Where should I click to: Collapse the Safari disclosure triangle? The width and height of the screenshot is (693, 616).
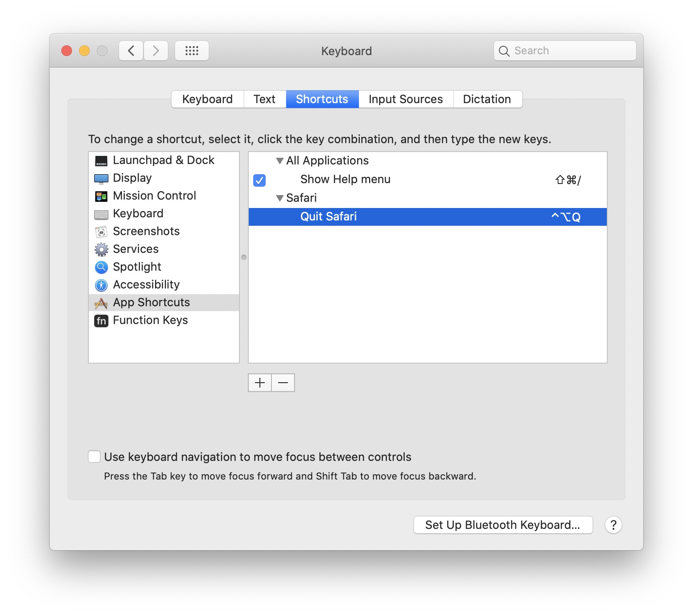pos(279,198)
